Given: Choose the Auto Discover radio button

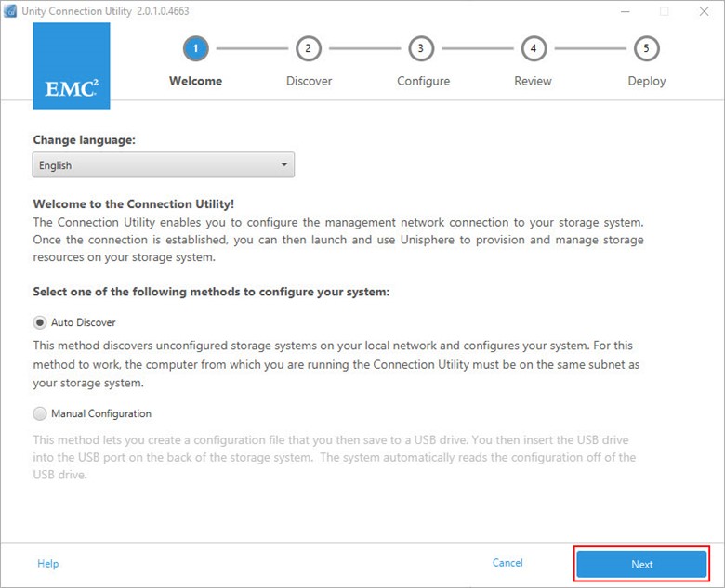Looking at the screenshot, I should click(x=40, y=322).
